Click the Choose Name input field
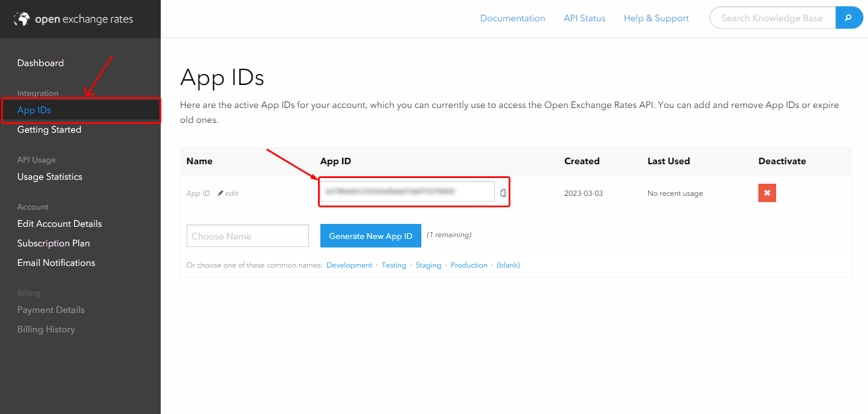Screen dimensions: 868x414 click(x=247, y=236)
